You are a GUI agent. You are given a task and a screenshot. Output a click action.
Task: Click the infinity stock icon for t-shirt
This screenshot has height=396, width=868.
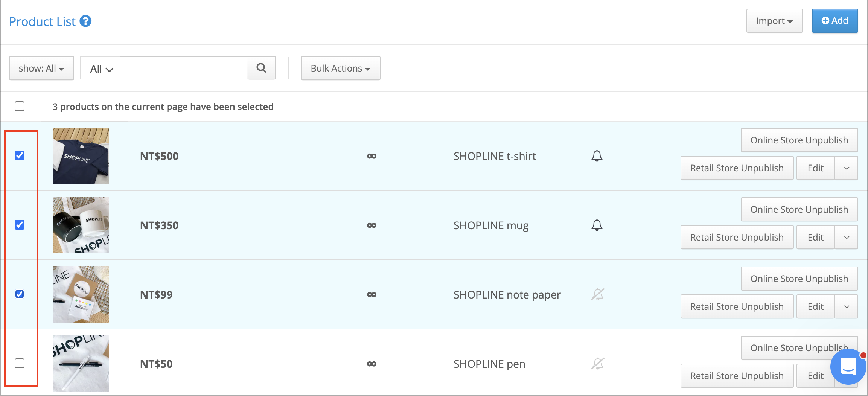[x=372, y=156]
